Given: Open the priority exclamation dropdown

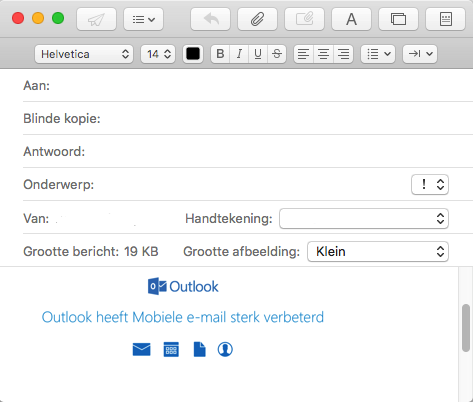Looking at the screenshot, I should point(430,184).
